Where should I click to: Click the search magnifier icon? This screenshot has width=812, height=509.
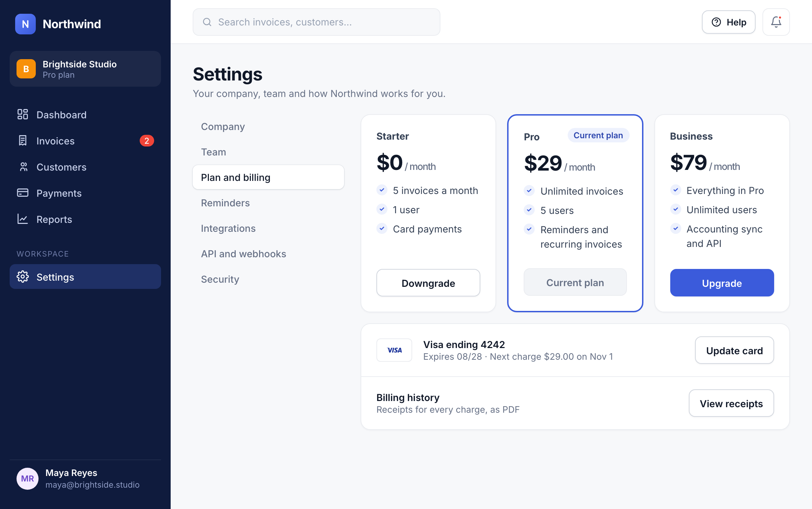point(207,22)
